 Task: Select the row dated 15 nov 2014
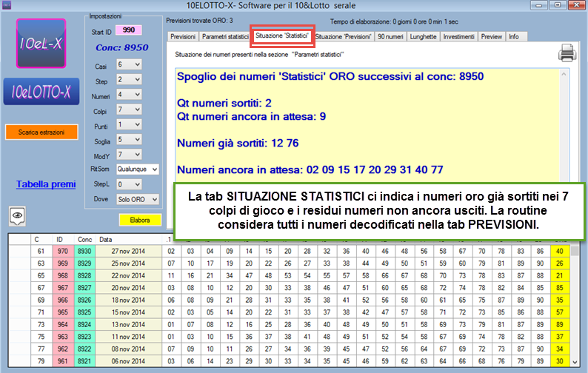[x=289, y=312]
